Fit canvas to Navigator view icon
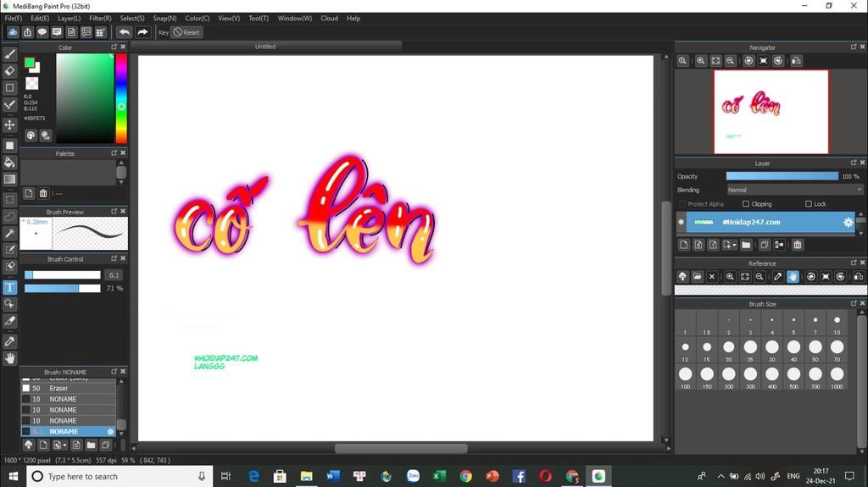868x487 pixels. pyautogui.click(x=715, y=61)
